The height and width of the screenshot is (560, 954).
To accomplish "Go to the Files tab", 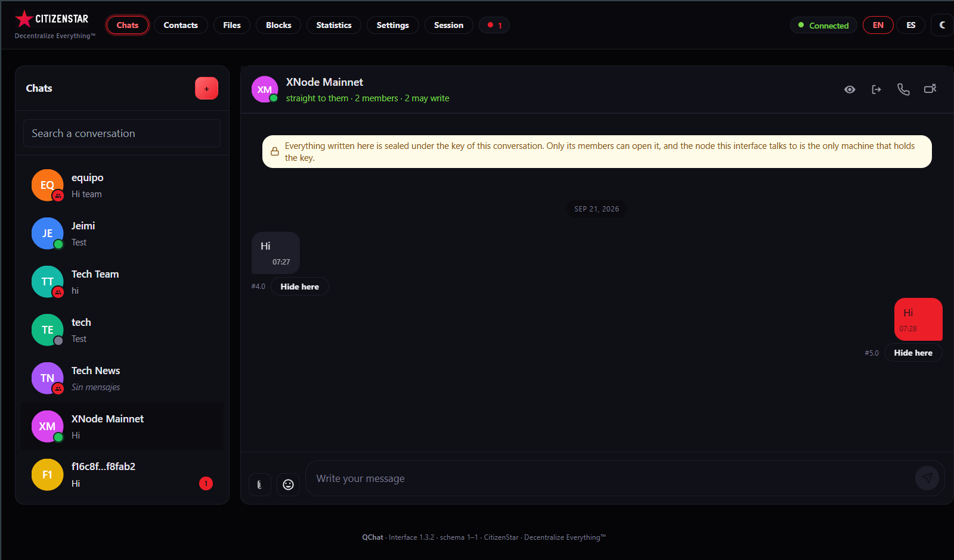I will coord(232,25).
